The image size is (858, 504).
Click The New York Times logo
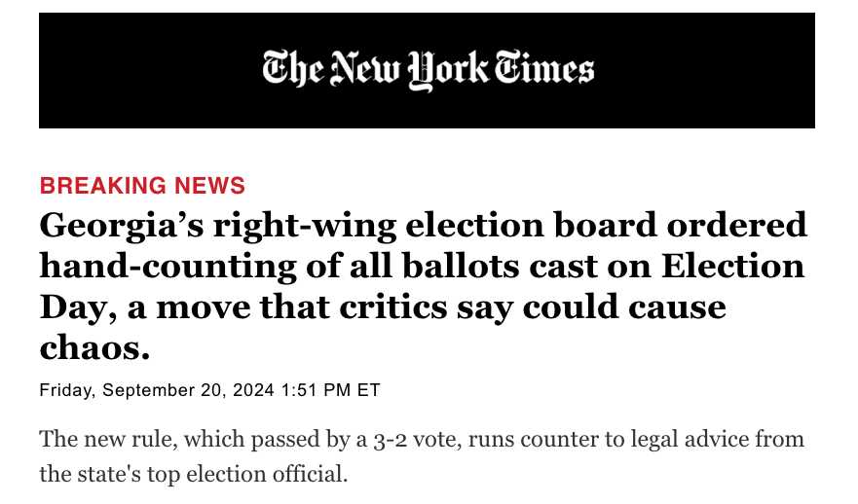coord(428,70)
